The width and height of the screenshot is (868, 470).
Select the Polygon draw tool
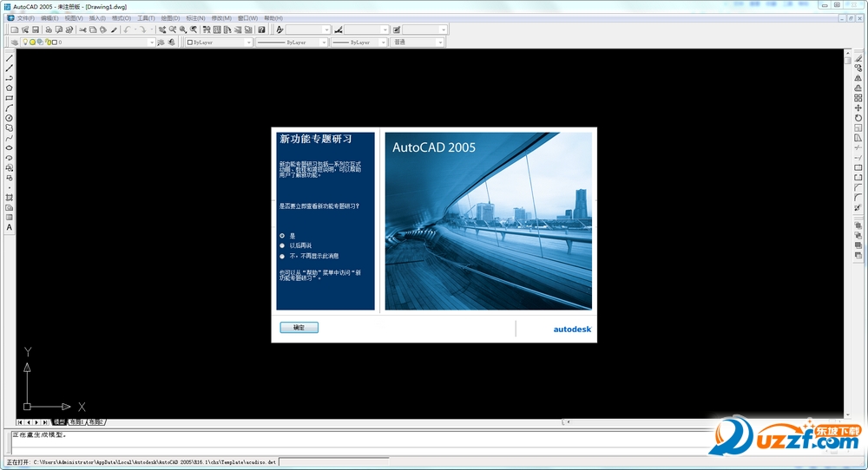tap(10, 88)
